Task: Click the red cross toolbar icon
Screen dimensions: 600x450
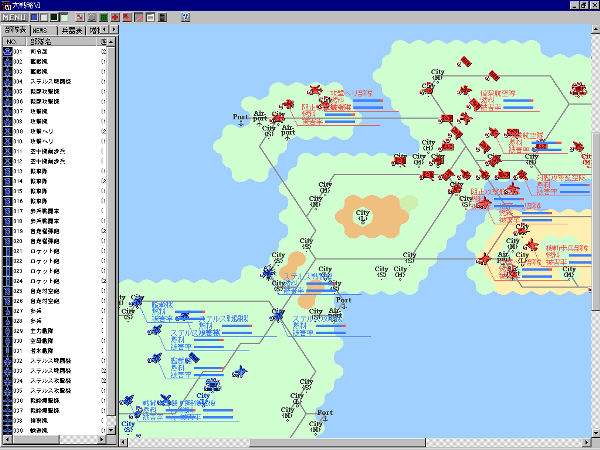Action: [x=115, y=17]
